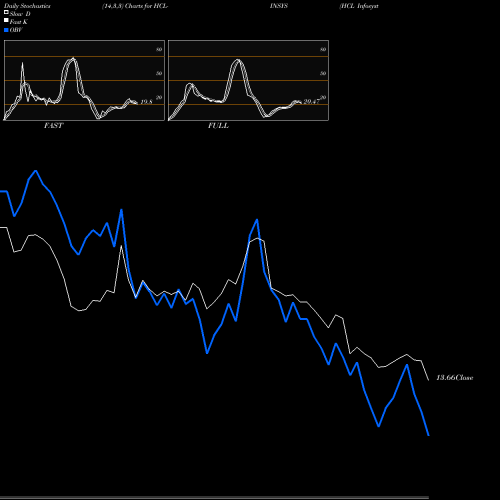Click the 80 level label in FAST chart
Screen dimensions: 500x500
tap(159, 49)
